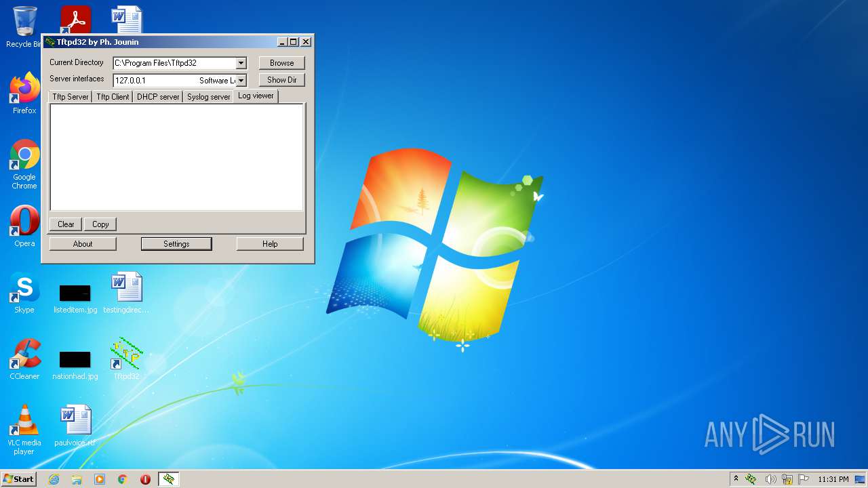Switch to the Syslog server tab
Image resolution: width=868 pixels, height=488 pixels.
tap(209, 97)
